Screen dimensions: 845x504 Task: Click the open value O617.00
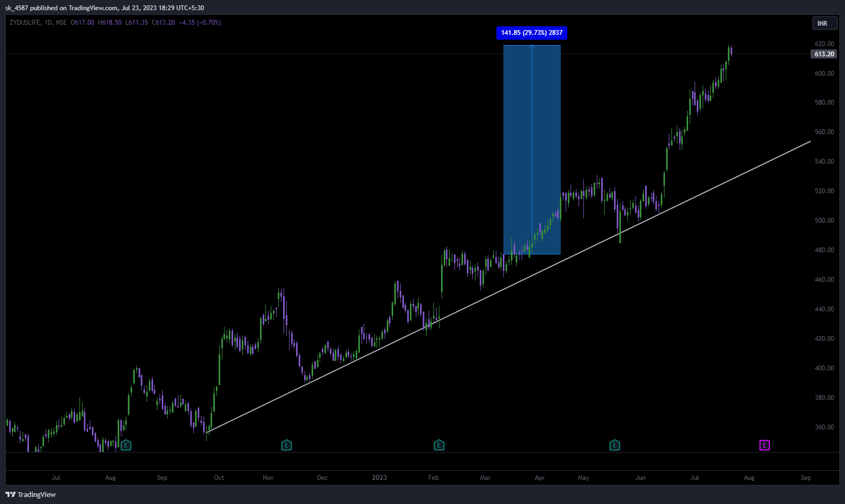pyautogui.click(x=82, y=23)
